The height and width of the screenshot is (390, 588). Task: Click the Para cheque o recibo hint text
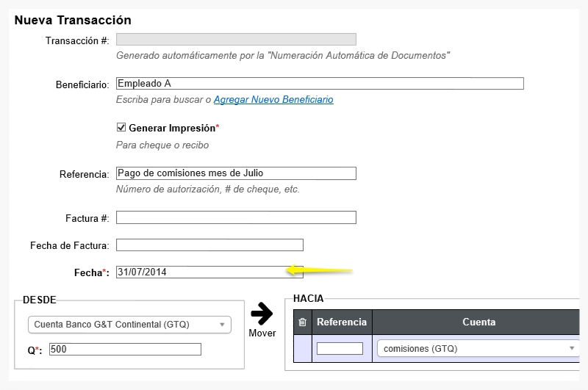point(162,145)
